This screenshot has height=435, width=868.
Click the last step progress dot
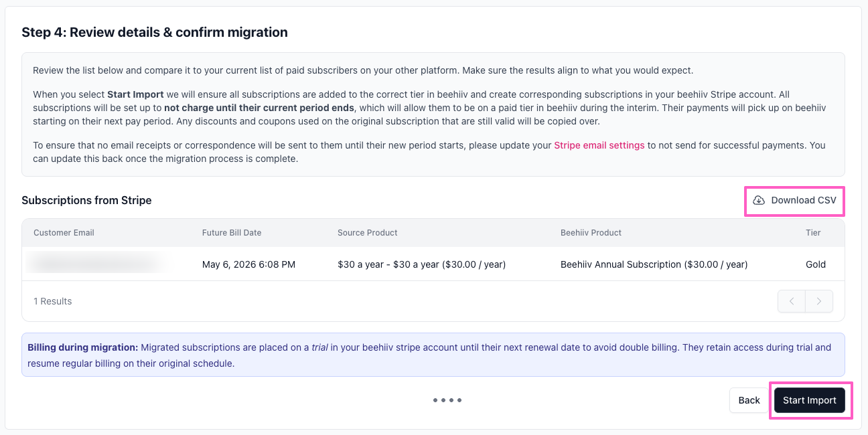[x=459, y=400]
